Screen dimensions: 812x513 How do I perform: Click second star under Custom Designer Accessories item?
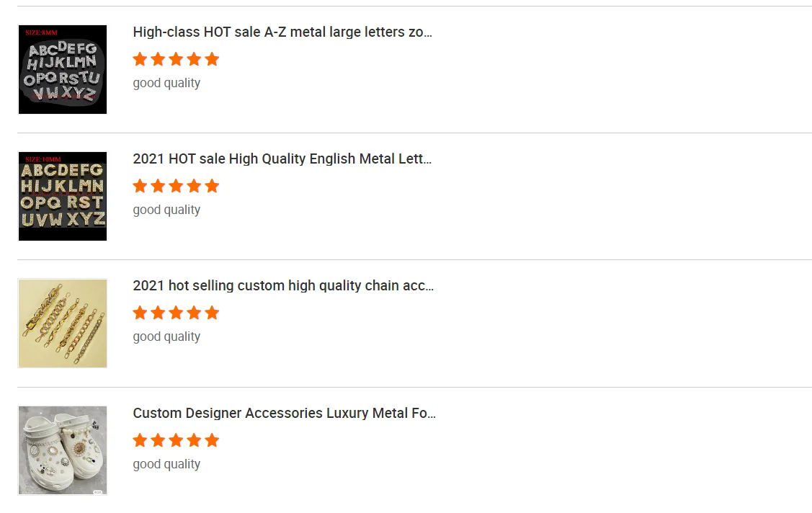coord(158,440)
